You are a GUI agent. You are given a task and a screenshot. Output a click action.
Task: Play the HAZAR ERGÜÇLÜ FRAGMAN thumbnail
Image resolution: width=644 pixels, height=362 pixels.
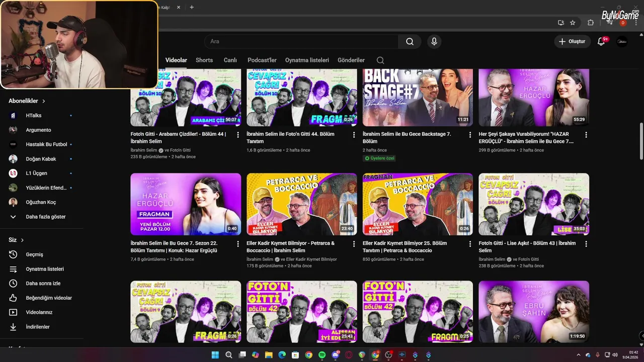pos(186,204)
